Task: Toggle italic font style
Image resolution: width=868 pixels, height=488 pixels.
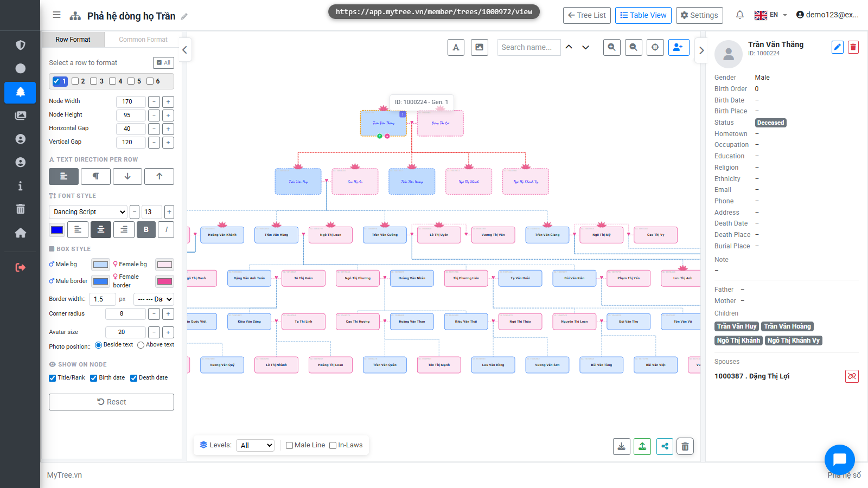Action: pyautogui.click(x=166, y=230)
